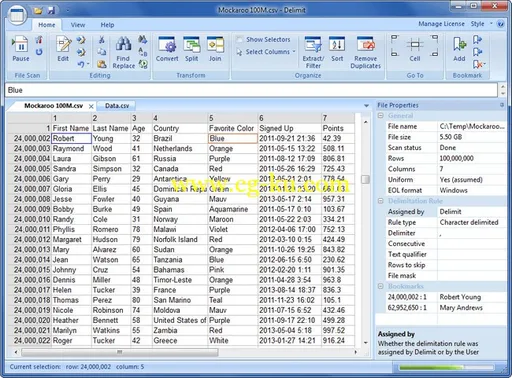Viewport: 512px width, 378px height.
Task: Click the Rule type Character delimited value
Action: coord(471,222)
